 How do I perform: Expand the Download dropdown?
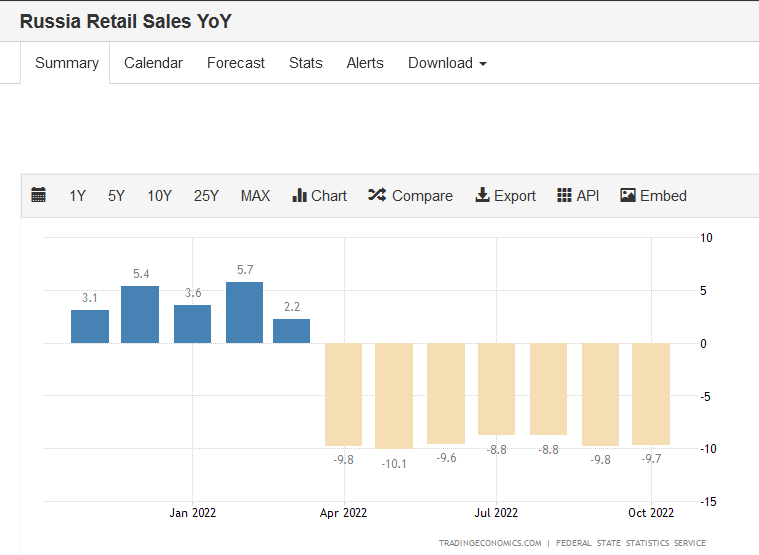pyautogui.click(x=447, y=63)
